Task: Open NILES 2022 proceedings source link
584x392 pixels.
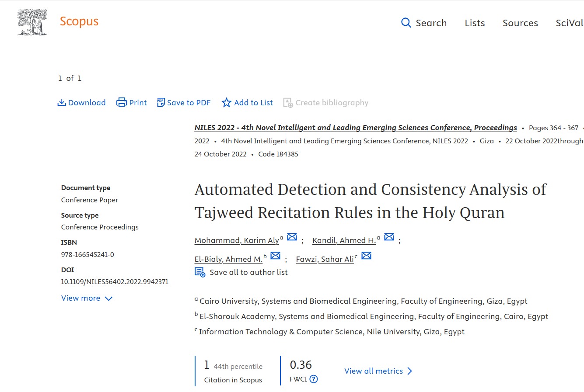Action: [x=356, y=128]
